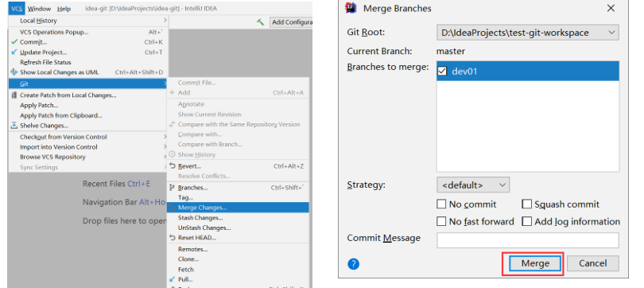Click the Shelve Changes icon
Image resolution: width=644 pixels, height=288 pixels.
14,126
